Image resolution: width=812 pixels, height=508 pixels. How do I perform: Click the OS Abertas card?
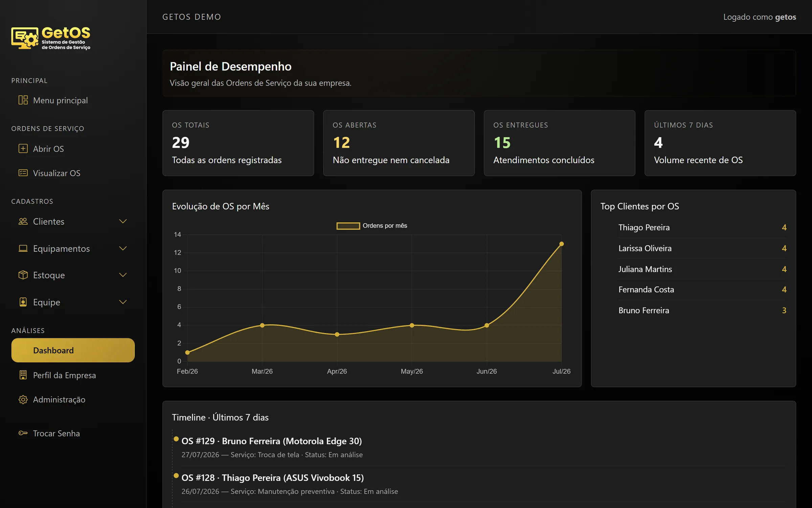pyautogui.click(x=399, y=143)
